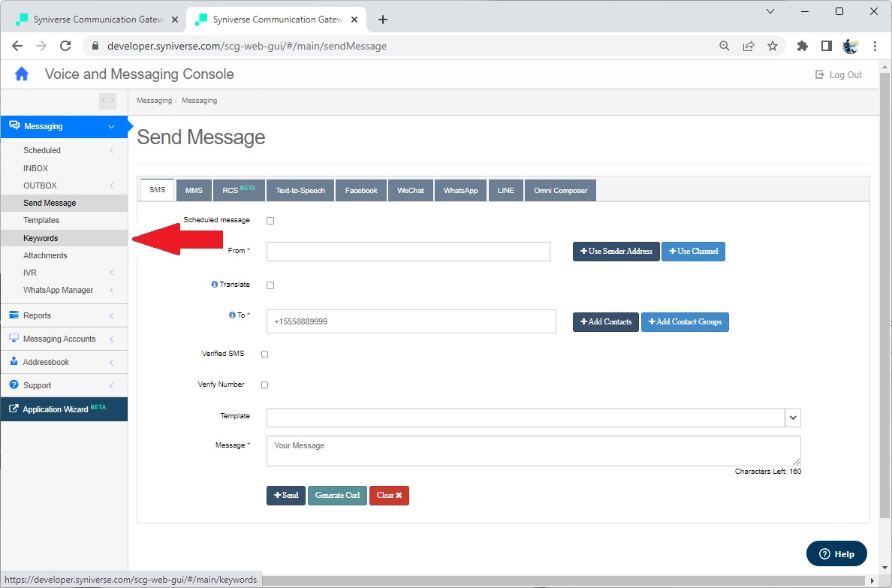Screen dimensions: 892x588
Task: Click the browser address bar URL
Action: click(247, 46)
